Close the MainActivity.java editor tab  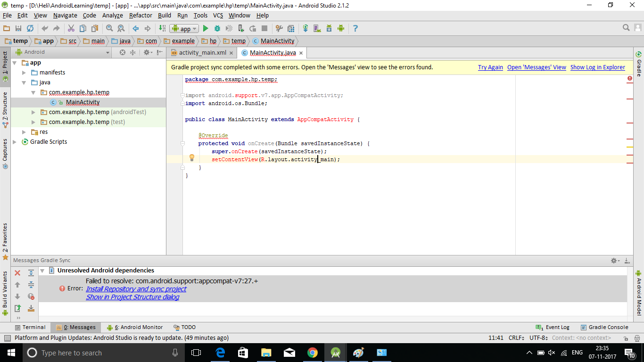301,53
